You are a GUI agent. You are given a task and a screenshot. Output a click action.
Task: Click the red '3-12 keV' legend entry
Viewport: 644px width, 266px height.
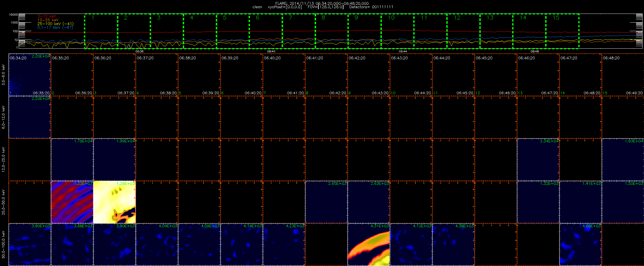point(47,16)
